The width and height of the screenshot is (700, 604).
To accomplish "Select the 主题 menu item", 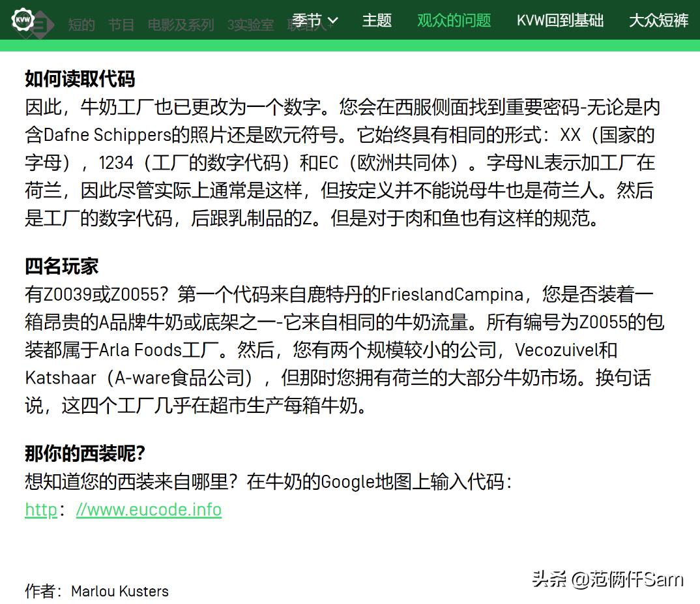I will 377,20.
